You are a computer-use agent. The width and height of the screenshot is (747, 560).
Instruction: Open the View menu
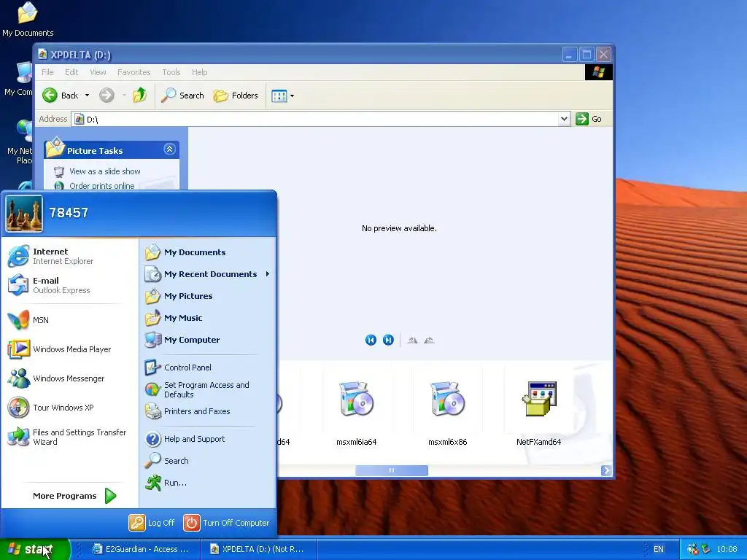pos(98,72)
